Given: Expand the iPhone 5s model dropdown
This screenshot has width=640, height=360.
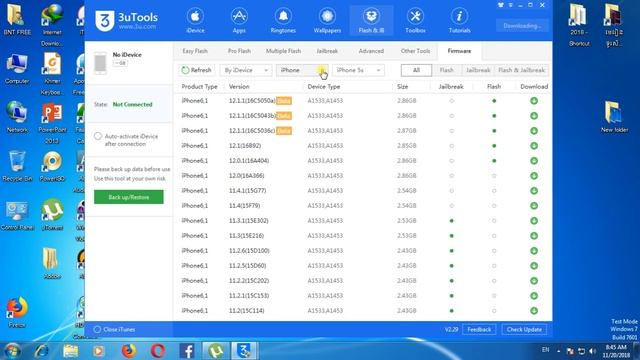Looking at the screenshot, I should (358, 70).
